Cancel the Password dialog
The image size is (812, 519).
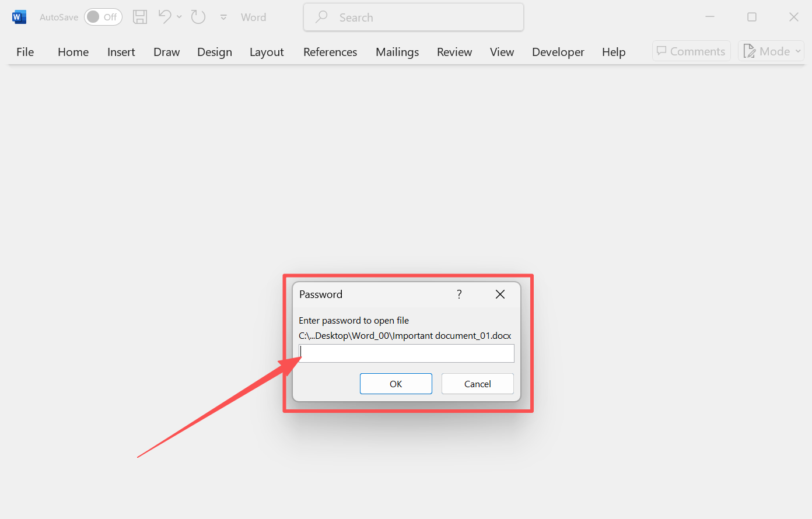[478, 384]
